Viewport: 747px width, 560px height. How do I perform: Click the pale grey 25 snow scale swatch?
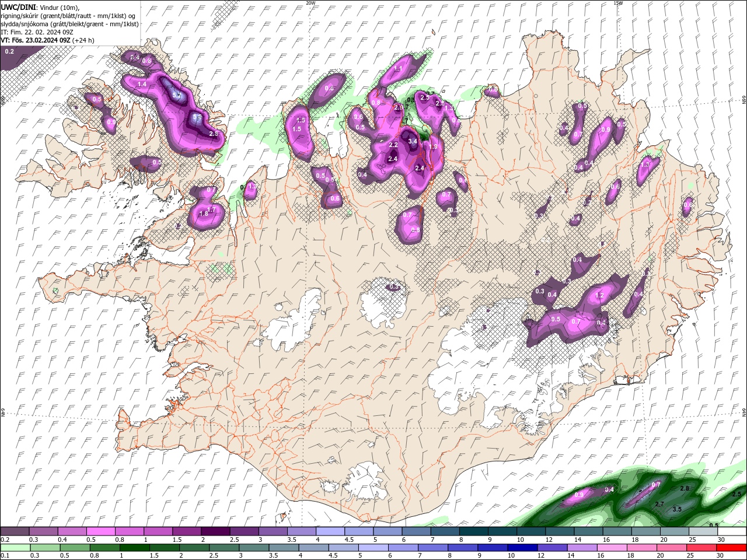pos(702,531)
